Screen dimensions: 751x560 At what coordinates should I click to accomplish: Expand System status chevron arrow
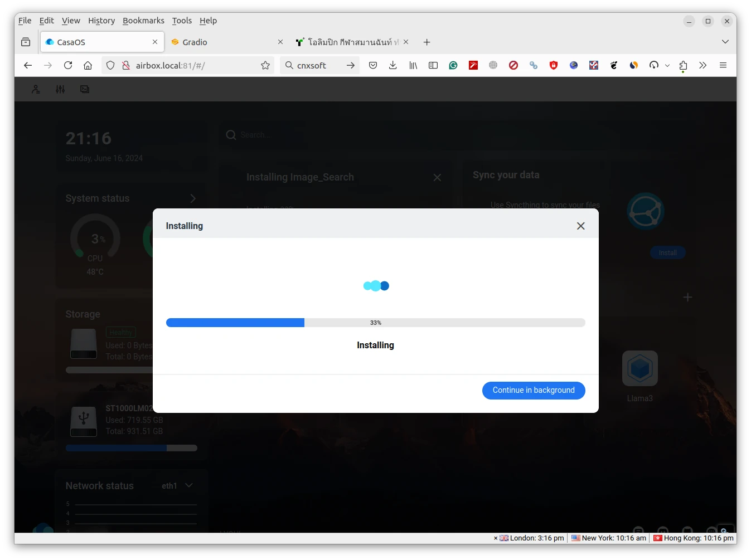193,198
